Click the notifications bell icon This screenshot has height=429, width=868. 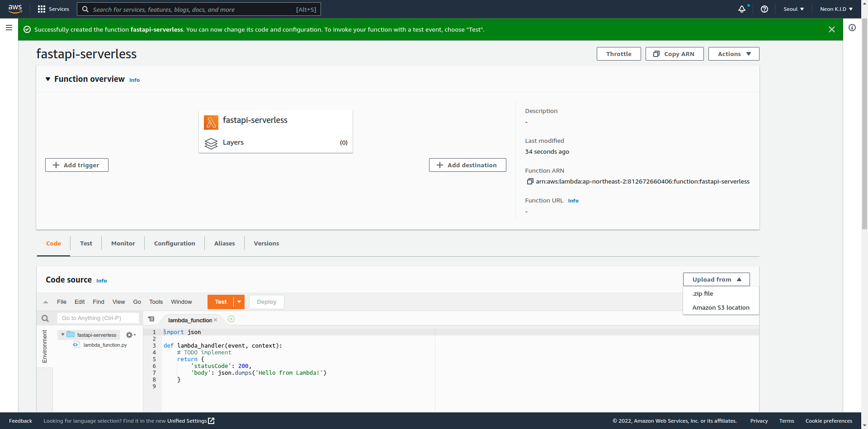(x=742, y=9)
